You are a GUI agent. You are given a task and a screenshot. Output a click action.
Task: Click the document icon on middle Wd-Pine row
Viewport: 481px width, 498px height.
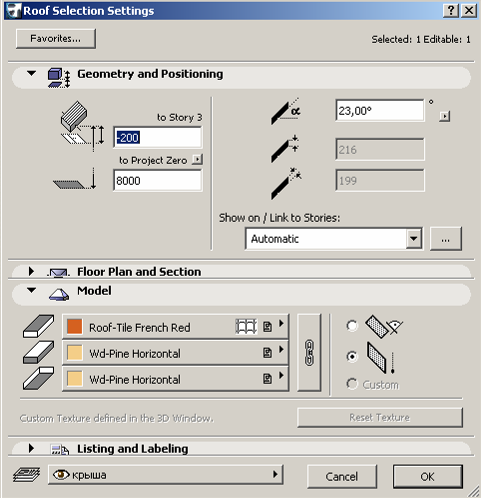[x=267, y=353]
